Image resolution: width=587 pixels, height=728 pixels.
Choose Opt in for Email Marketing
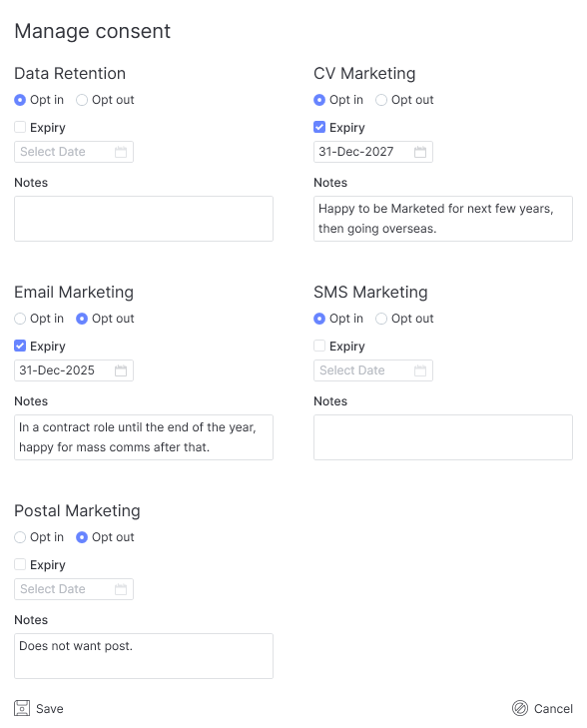(x=20, y=319)
